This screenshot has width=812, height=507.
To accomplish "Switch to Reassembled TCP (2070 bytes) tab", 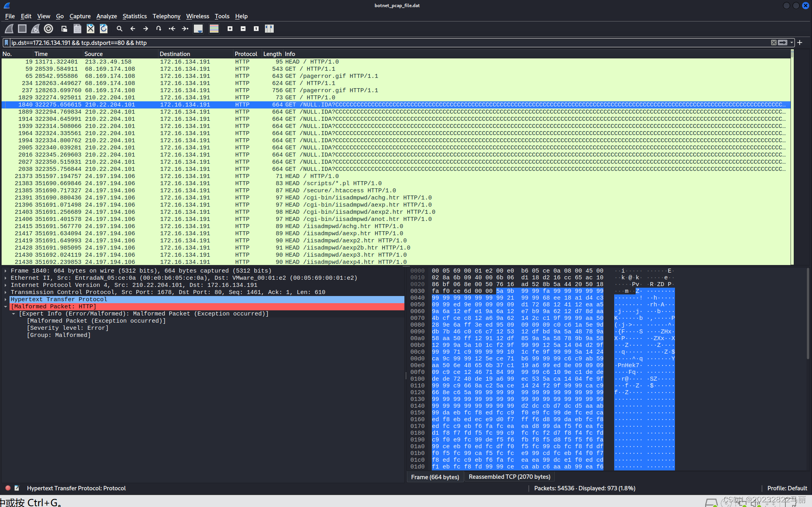I will [510, 476].
